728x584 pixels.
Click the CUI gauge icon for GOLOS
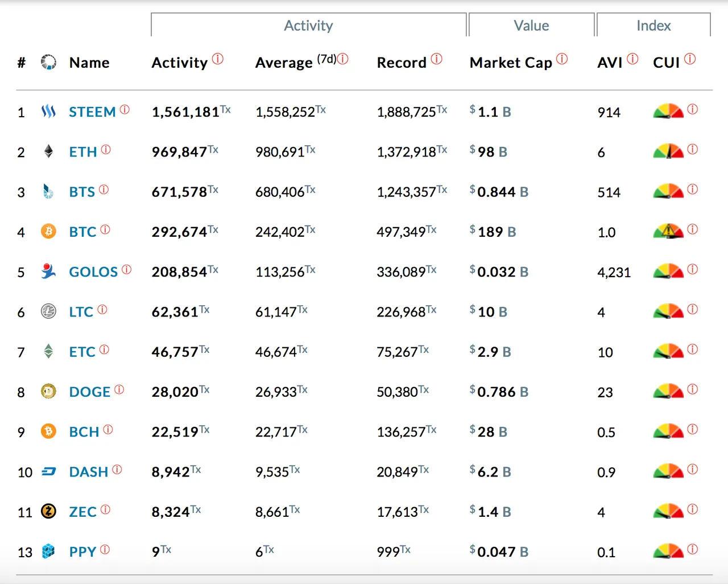coord(668,270)
